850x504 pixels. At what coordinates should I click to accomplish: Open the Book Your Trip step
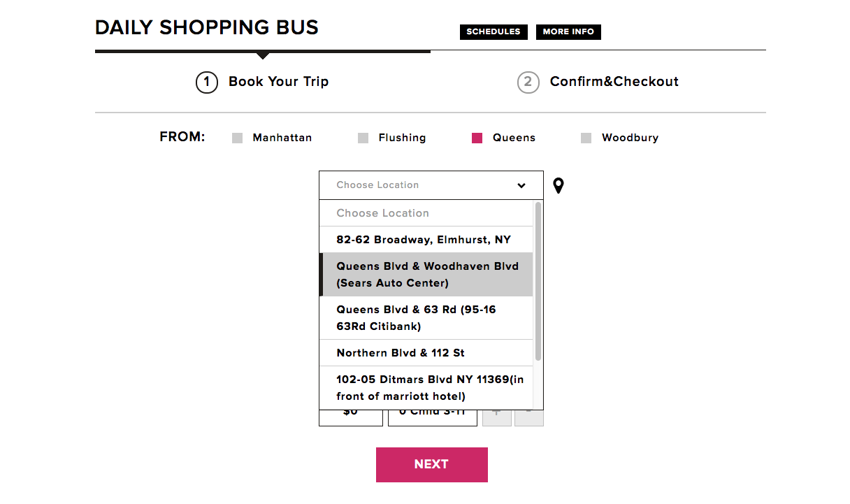click(278, 82)
